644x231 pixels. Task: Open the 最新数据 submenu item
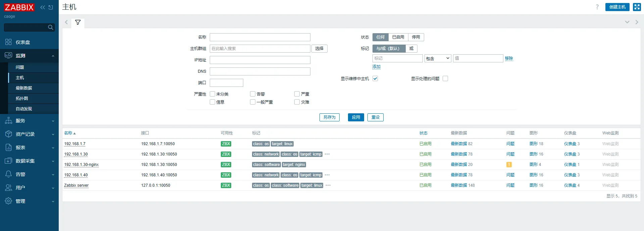pos(34,88)
